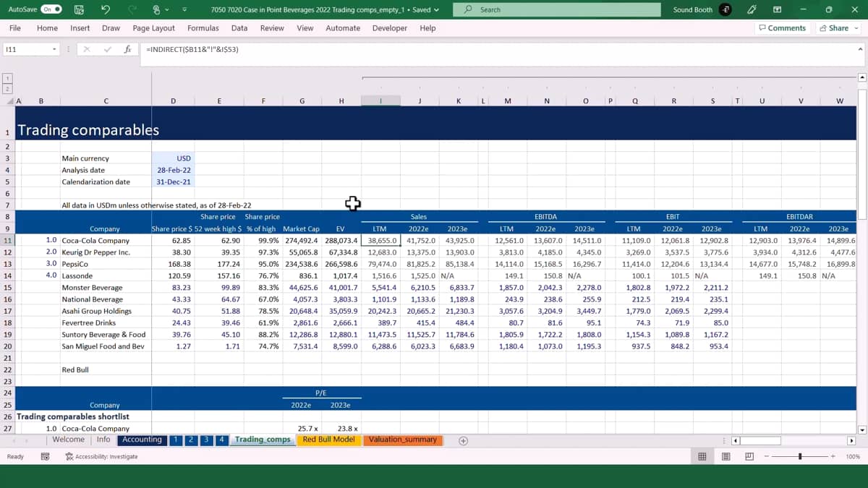Click the macro recording status icon
This screenshot has width=868, height=488.
45,457
